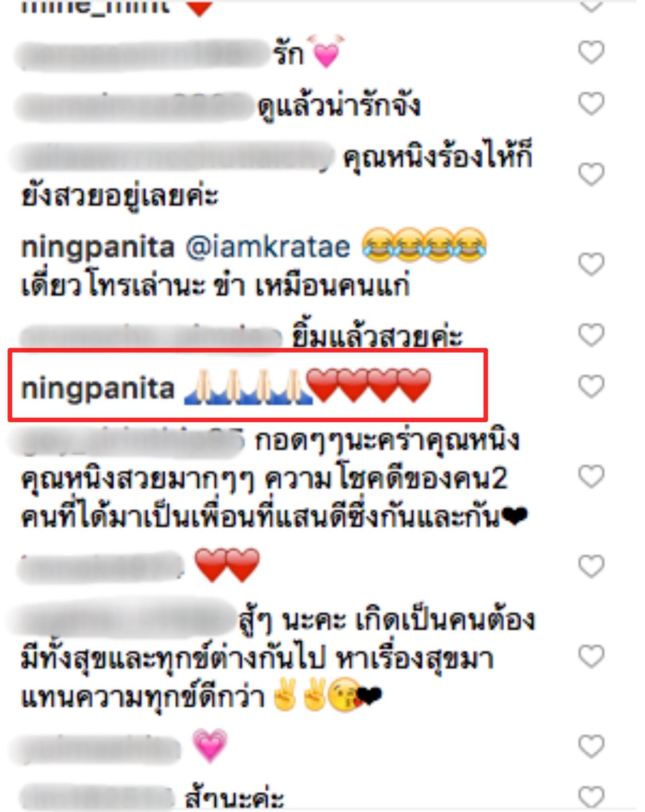Open blurred username next to ดูแล้วน่ารักจัง
This screenshot has width=645, height=812.
click(x=135, y=106)
